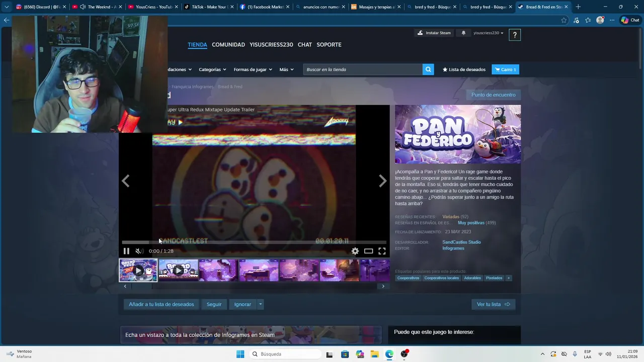Move the thumbnail strip scrollbar handle

click(142, 286)
